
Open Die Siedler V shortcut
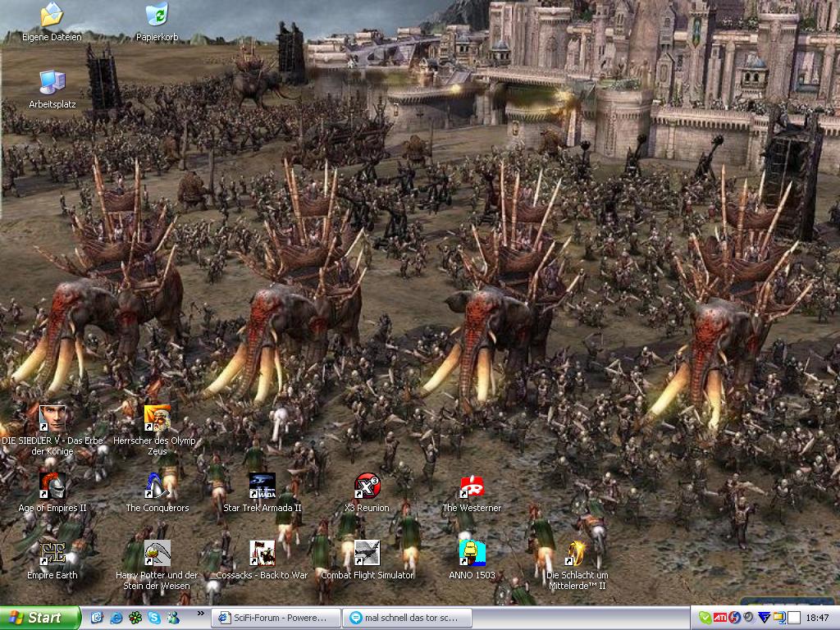(52, 418)
